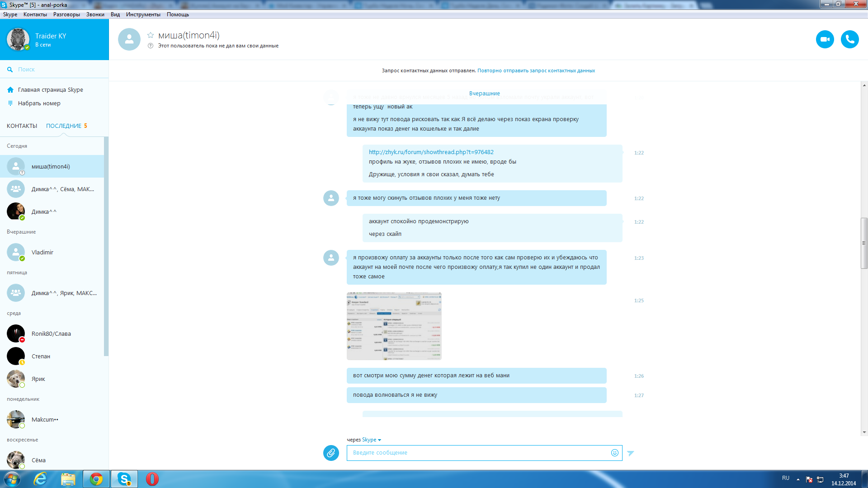Click the contact avatar in the chat header
This screenshot has width=868, height=488.
click(129, 39)
